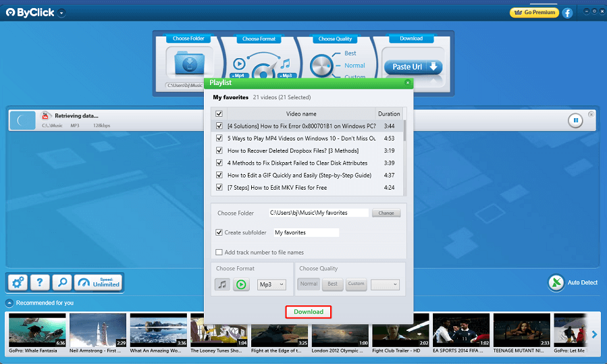Open the EA SPORTS 2014 FIFA thumbnail
The image size is (607, 364).
461,330
